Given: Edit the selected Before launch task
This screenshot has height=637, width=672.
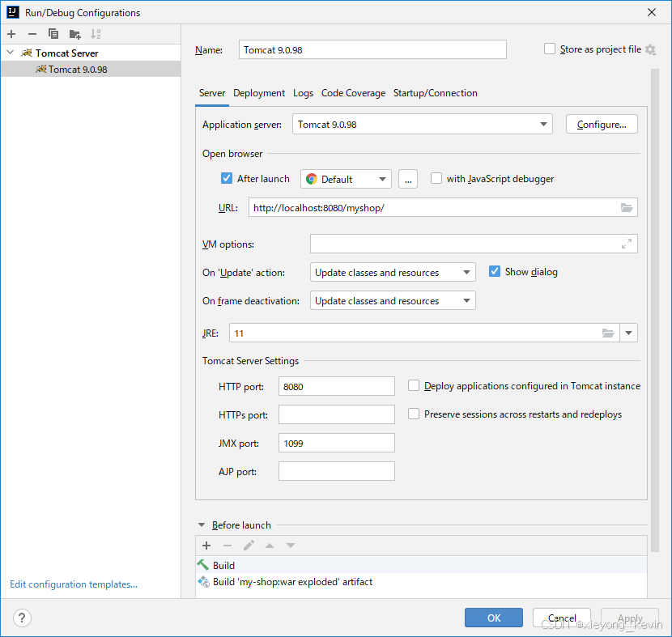Looking at the screenshot, I should click(x=249, y=546).
